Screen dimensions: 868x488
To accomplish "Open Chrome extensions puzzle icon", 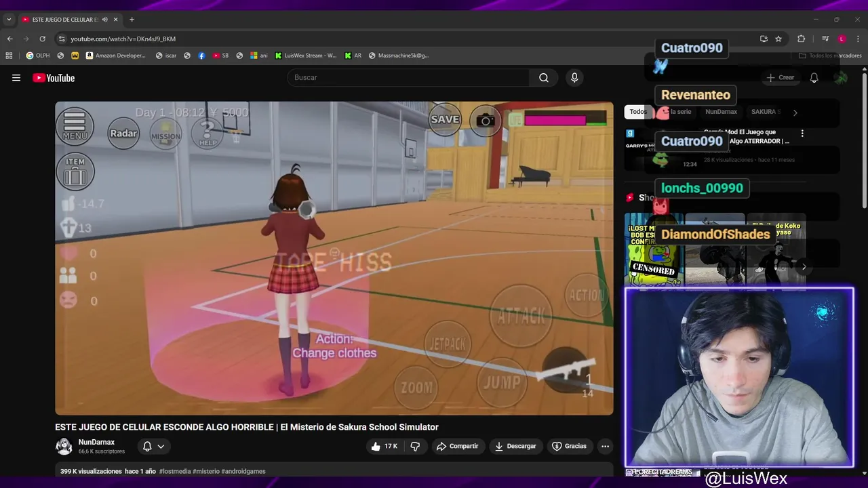I will tap(801, 39).
